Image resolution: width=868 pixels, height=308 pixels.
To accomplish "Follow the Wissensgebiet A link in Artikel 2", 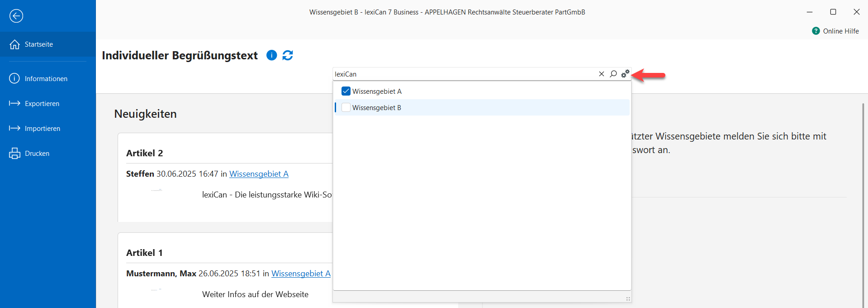I will pyautogui.click(x=259, y=174).
